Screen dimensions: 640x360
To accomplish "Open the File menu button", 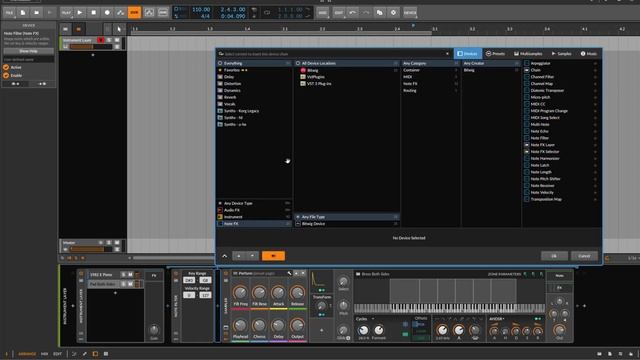I will (9, 13).
